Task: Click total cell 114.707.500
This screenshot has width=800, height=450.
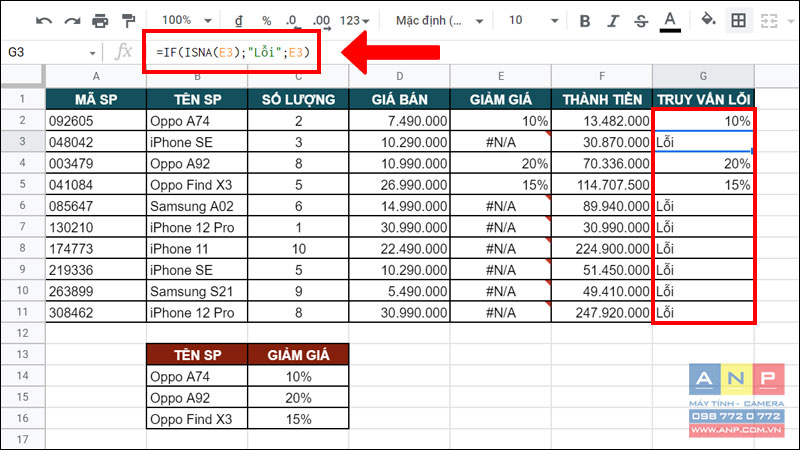Action: point(602,185)
